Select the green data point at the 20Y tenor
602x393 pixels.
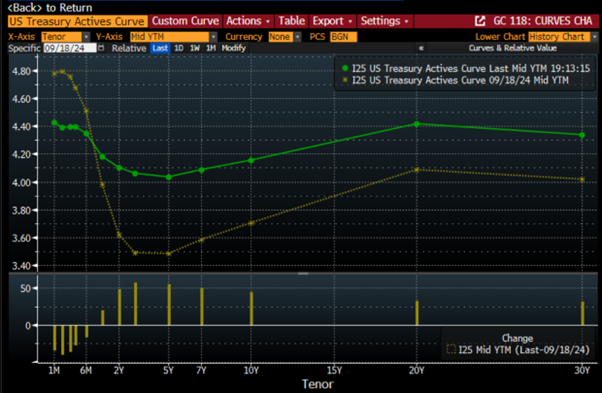click(x=417, y=124)
